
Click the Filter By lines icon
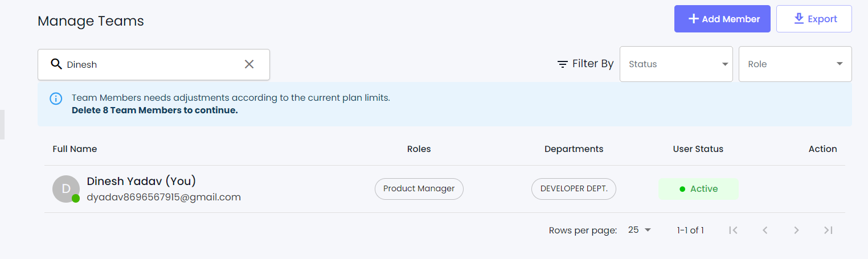coord(563,64)
